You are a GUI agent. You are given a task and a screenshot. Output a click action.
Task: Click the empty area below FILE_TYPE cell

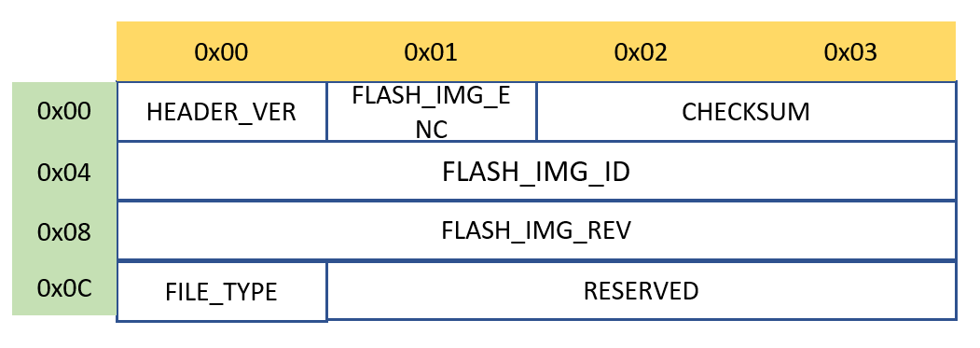point(221,334)
